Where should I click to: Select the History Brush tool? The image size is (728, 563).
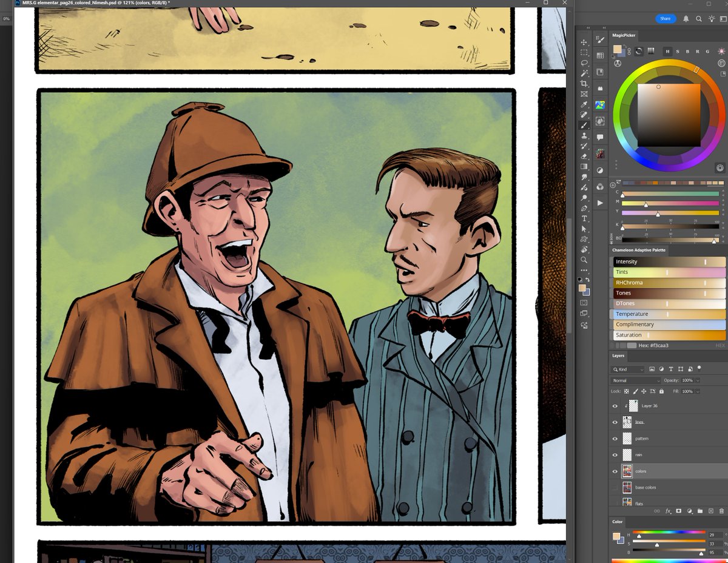584,146
